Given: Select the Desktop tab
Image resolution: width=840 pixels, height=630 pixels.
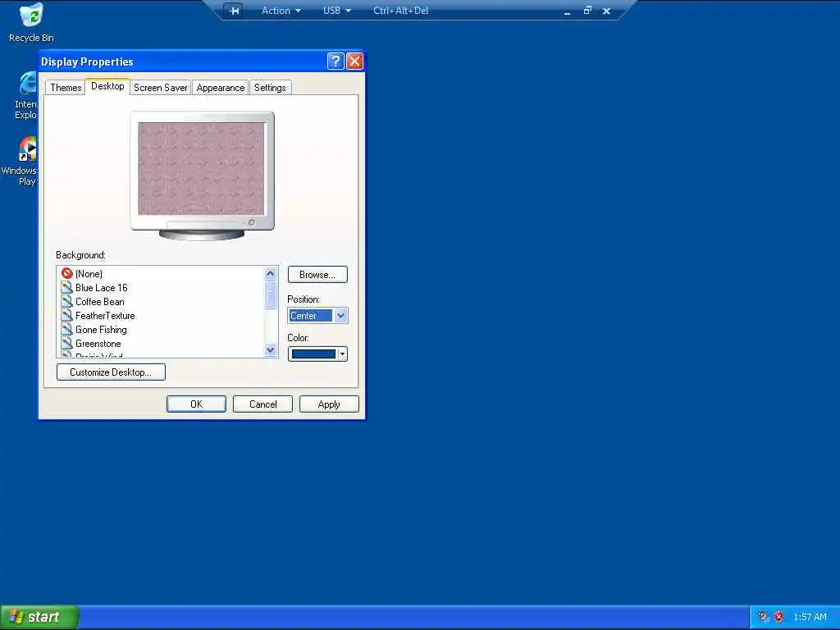Looking at the screenshot, I should [x=107, y=86].
